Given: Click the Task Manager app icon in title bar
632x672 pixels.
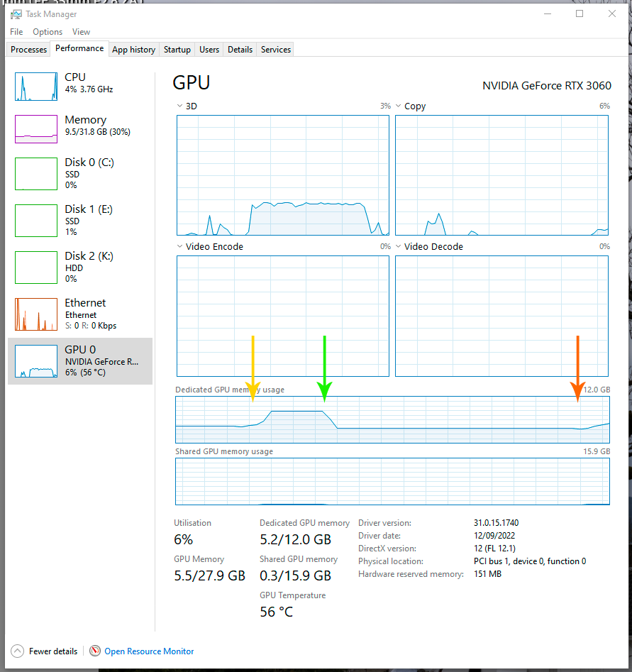Looking at the screenshot, I should click(16, 14).
